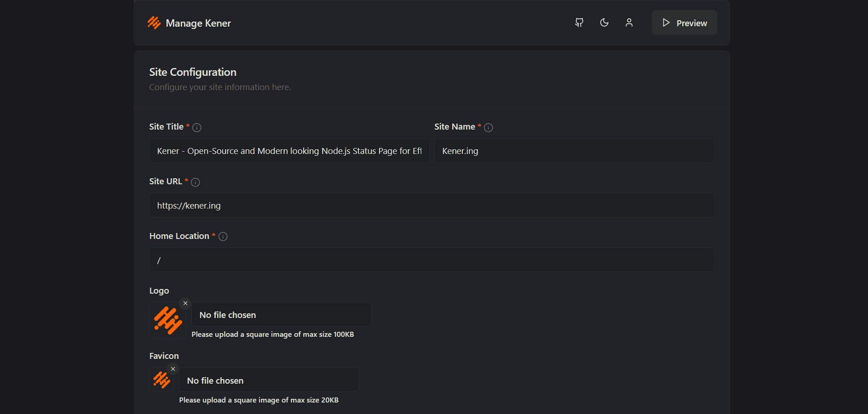
Task: Select the Site Name input field
Action: (574, 151)
